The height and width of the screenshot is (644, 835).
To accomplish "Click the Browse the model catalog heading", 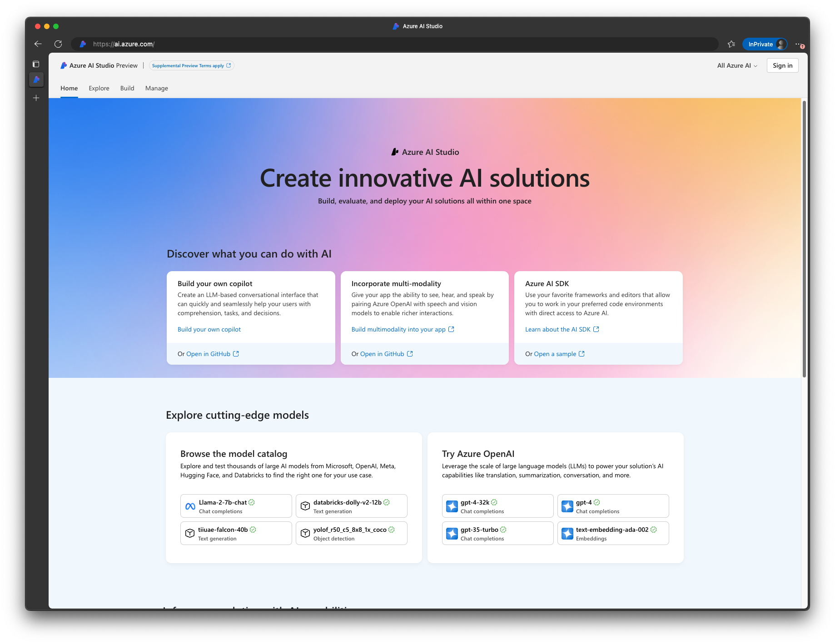I will click(234, 454).
